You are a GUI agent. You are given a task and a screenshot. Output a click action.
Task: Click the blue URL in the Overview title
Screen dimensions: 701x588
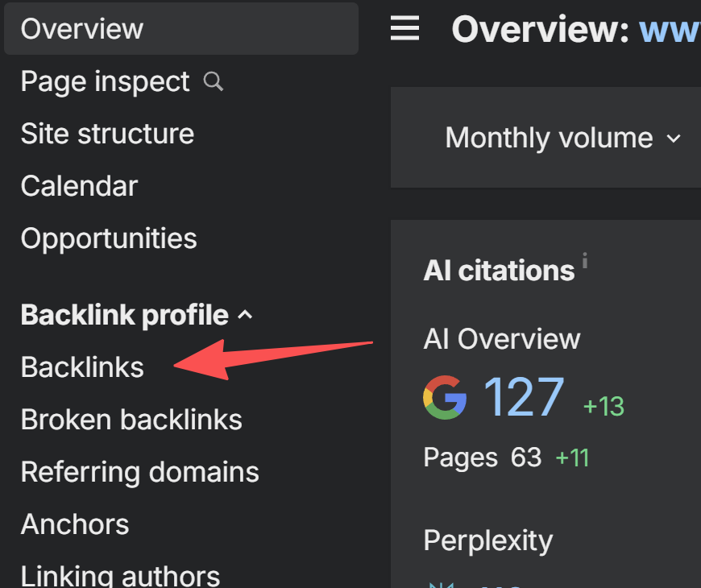pyautogui.click(x=669, y=30)
